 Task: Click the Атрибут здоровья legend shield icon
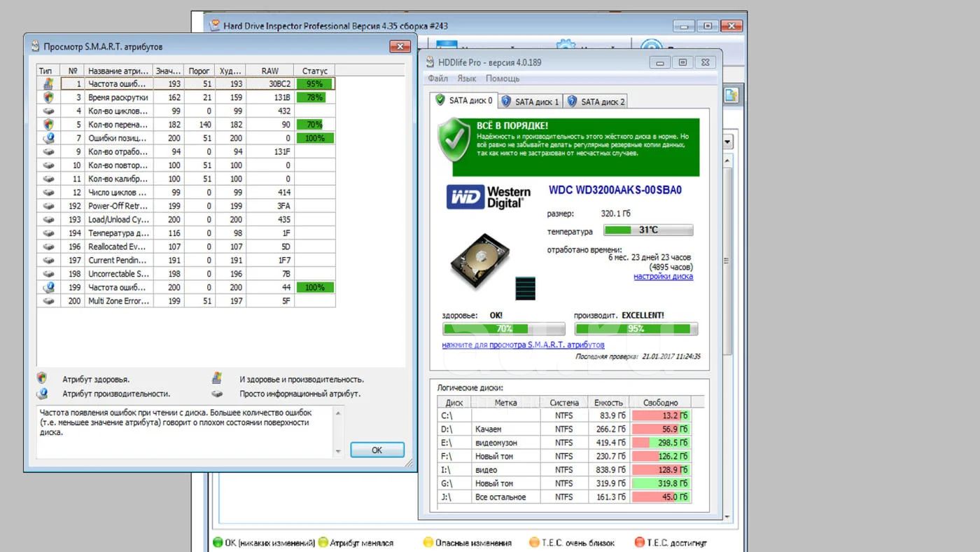click(43, 378)
